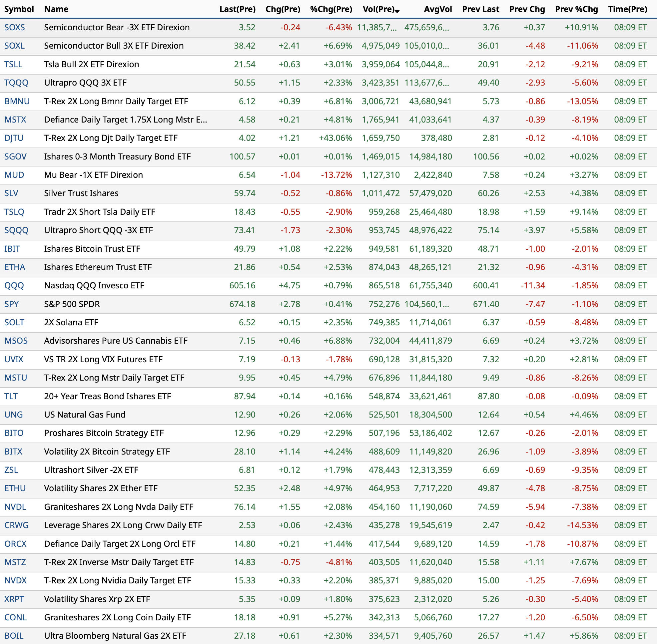Sort by the %Chg(Pre) column header
This screenshot has width=657, height=644.
[x=331, y=9]
